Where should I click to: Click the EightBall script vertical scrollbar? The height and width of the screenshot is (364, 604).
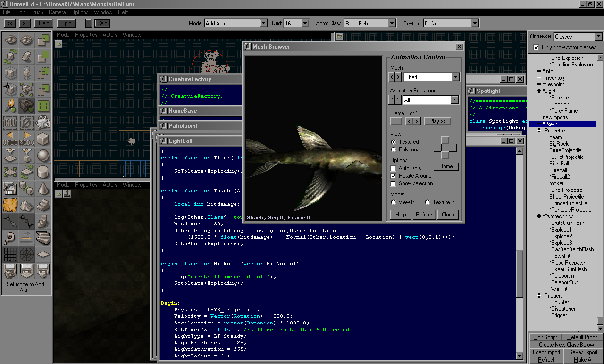coord(520,254)
